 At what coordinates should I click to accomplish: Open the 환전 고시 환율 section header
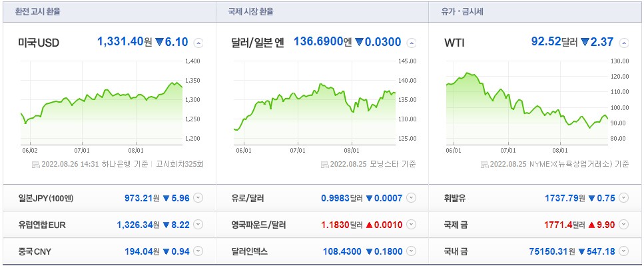[38, 11]
